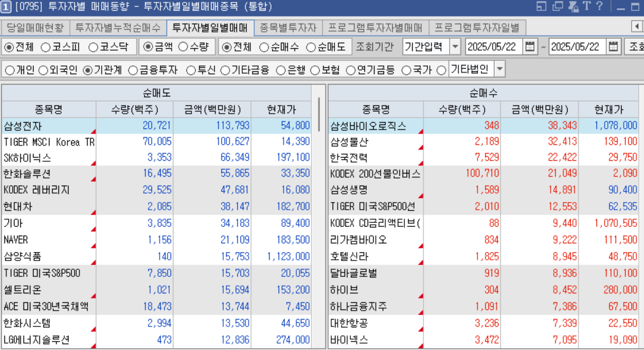
Task: Select the 대한항공 row
Action: pos(484,323)
